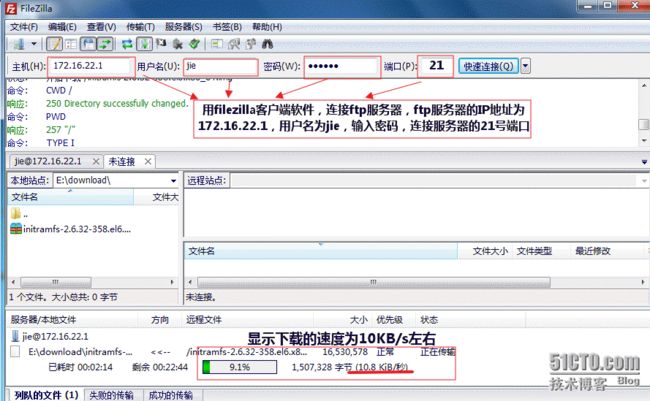Expand the Site Manager dropdown arrow
Viewport: 650px width, 401px height.
(34, 44)
